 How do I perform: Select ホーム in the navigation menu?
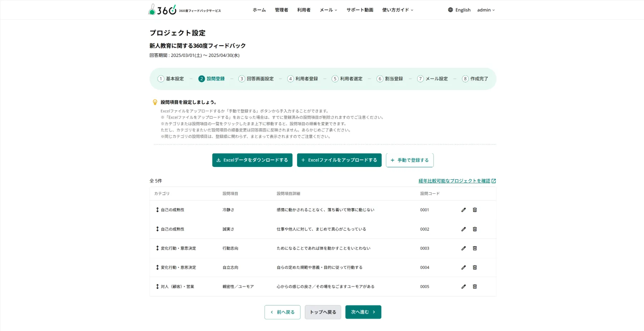click(x=259, y=10)
